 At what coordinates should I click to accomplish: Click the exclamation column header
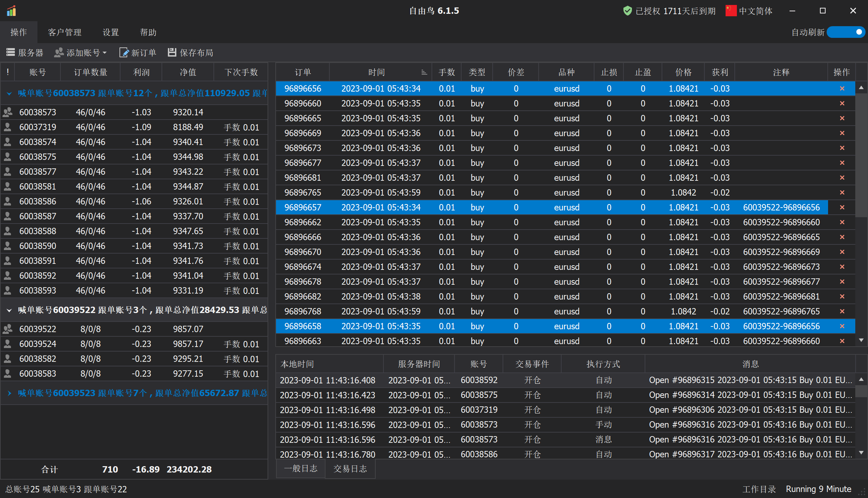[8, 72]
